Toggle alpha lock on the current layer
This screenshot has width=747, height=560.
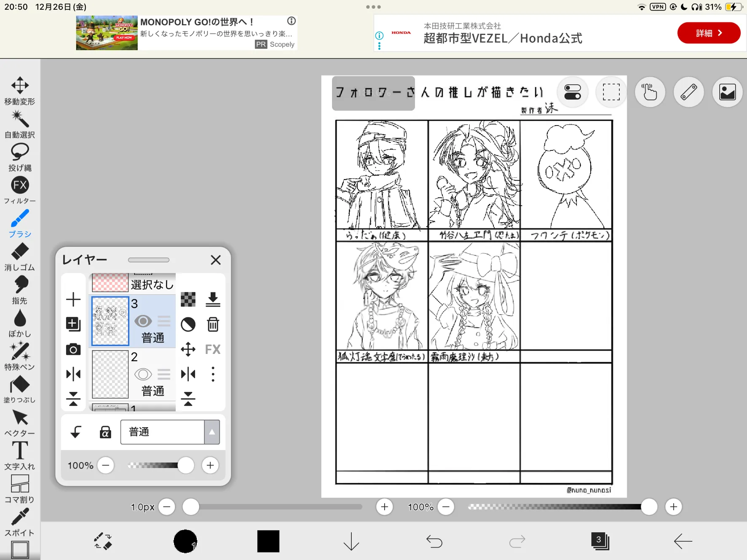[105, 432]
